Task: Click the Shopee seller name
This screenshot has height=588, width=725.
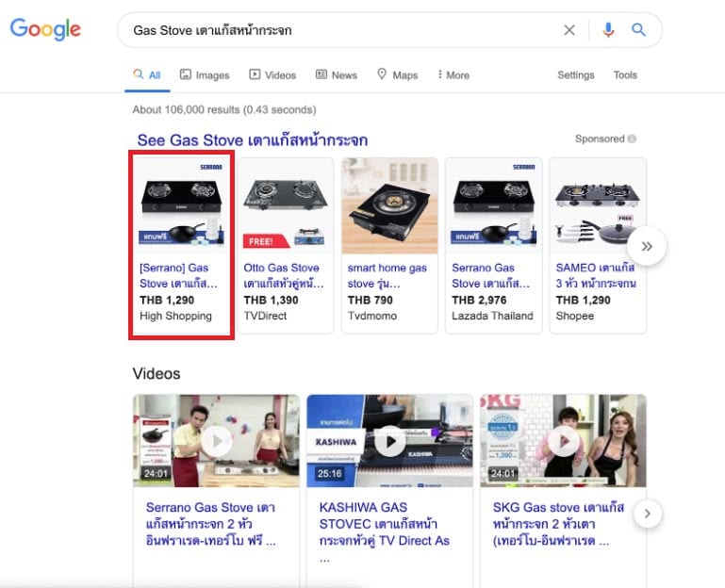Action: click(x=575, y=316)
